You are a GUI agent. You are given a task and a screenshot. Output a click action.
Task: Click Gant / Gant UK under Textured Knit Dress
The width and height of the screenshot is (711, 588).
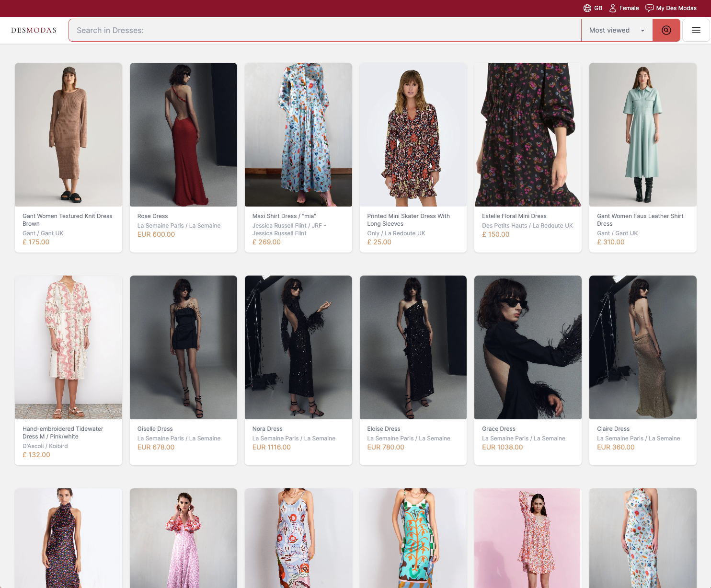[x=43, y=233]
